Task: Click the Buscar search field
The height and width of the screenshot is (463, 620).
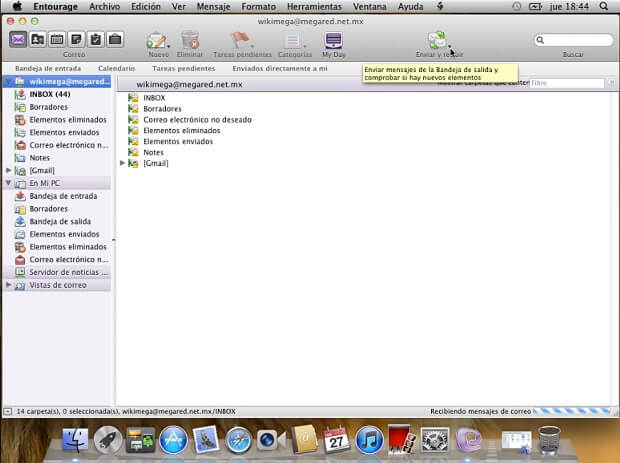Action: (x=573, y=40)
